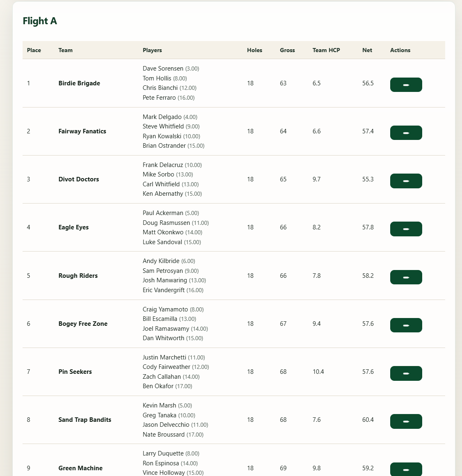Click the action button for Fairway Fanatics
This screenshot has height=476, width=462.
(x=406, y=133)
